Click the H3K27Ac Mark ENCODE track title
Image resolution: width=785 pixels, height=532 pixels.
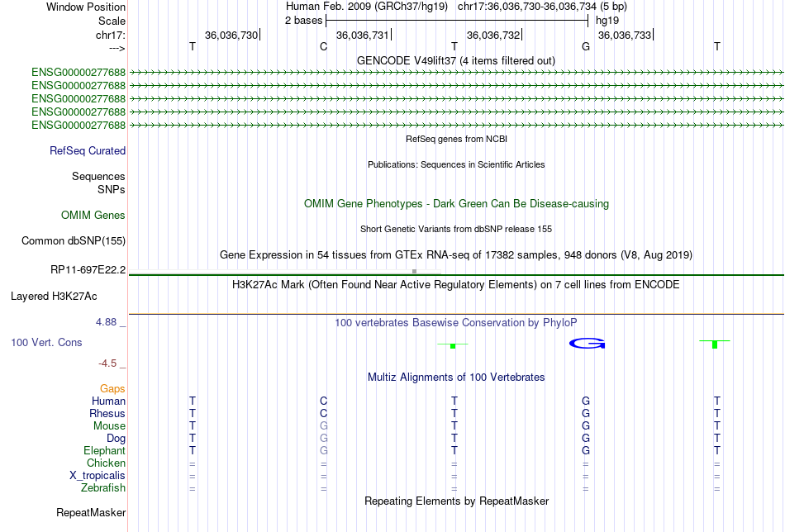point(456,285)
